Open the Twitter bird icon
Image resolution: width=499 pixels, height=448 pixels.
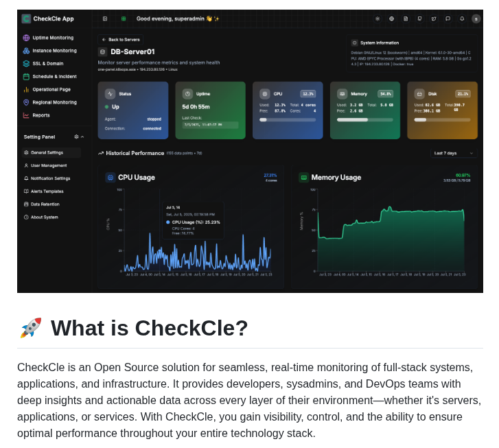(434, 19)
